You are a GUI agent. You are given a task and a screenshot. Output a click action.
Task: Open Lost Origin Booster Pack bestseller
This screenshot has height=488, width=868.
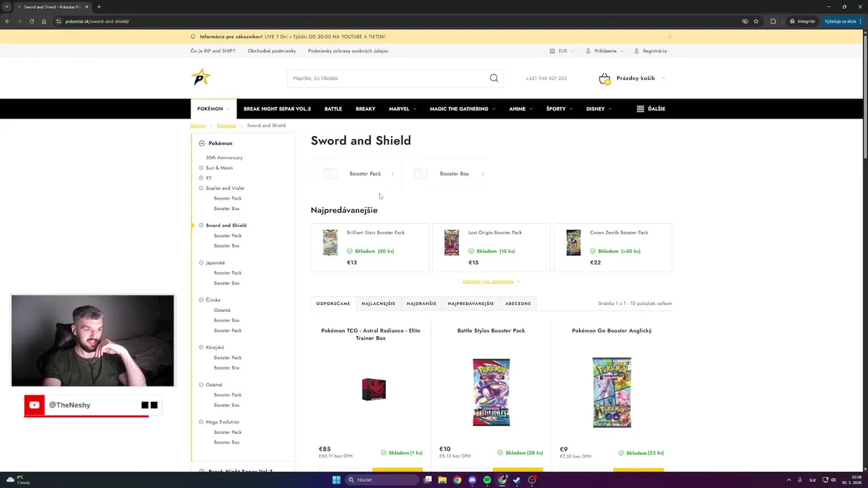click(491, 247)
